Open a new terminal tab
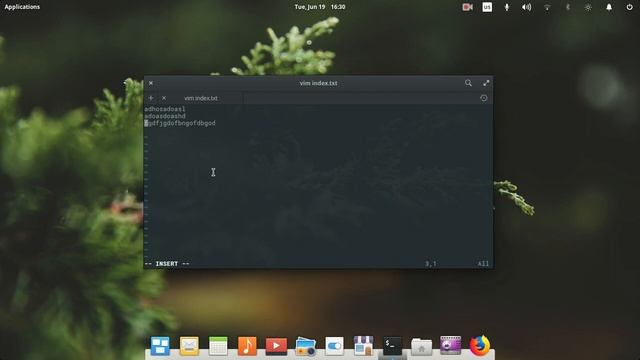Screen dimensions: 640x360 pos(151,98)
